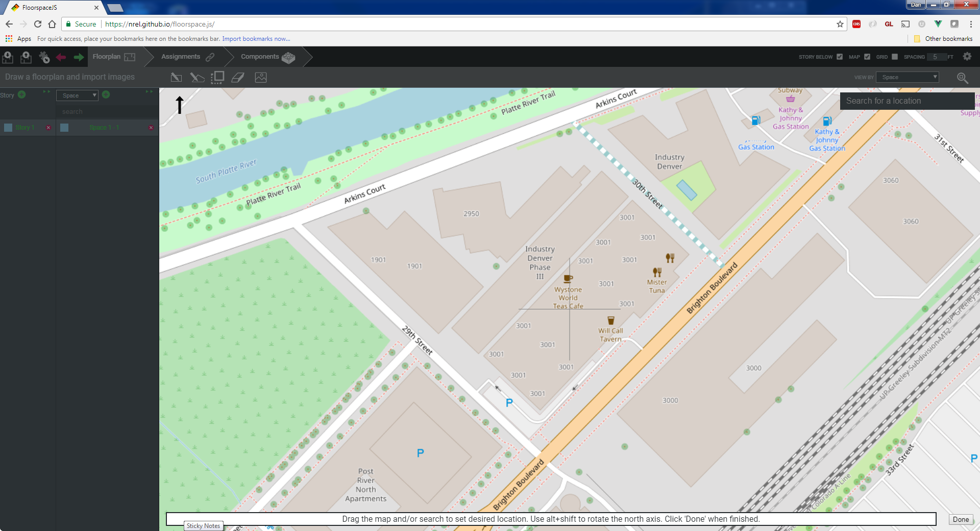The width and height of the screenshot is (980, 531).
Task: Bookmark this page with the star icon
Action: pos(840,24)
